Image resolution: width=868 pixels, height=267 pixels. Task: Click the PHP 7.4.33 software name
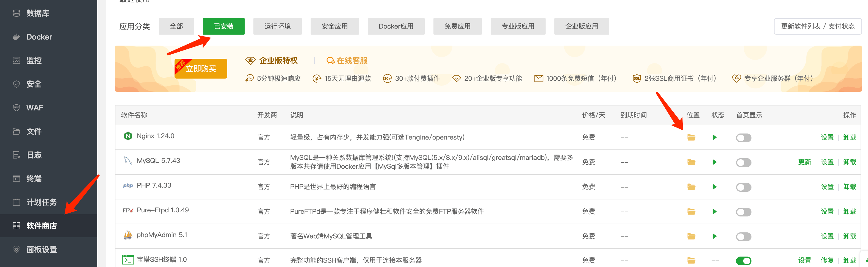tap(154, 185)
